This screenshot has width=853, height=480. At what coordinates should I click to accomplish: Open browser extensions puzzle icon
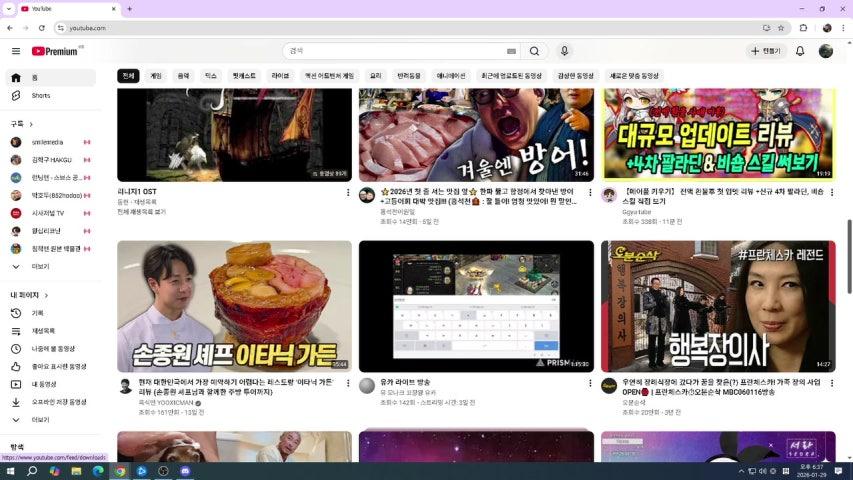pyautogui.click(x=803, y=28)
